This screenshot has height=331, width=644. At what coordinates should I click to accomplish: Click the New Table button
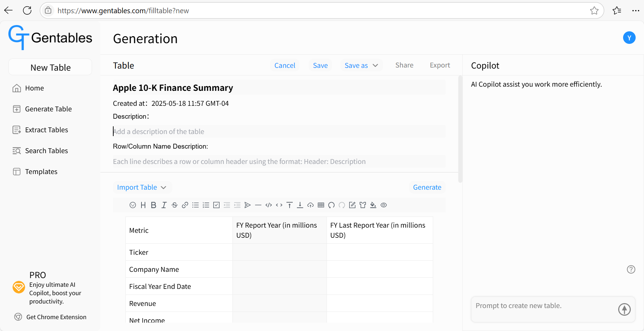click(50, 67)
